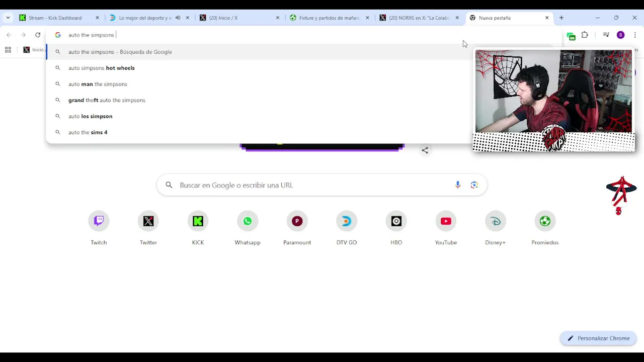Search by image with Google Lens icon
The height and width of the screenshot is (362, 644).
click(x=474, y=185)
